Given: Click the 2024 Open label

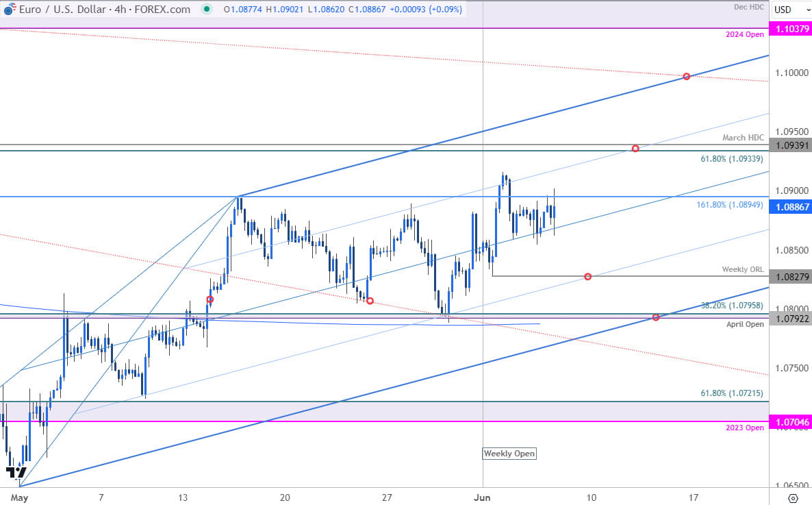Looking at the screenshot, I should pyautogui.click(x=745, y=34).
